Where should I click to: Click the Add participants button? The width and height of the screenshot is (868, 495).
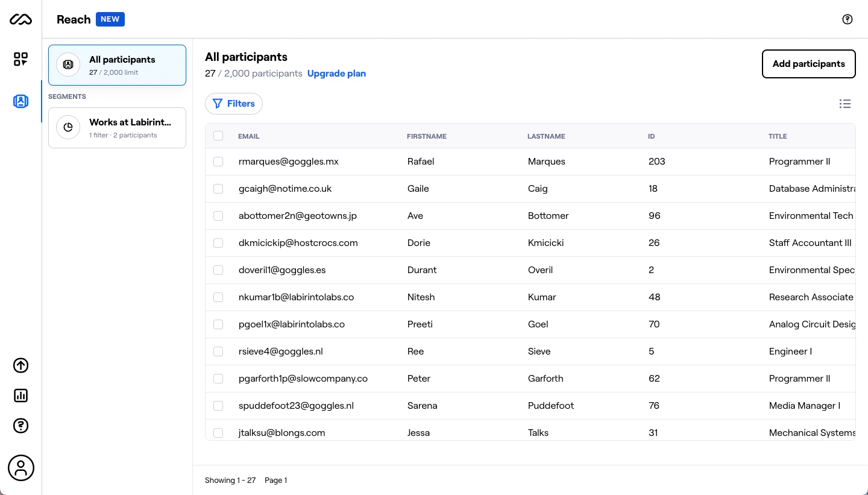click(x=808, y=64)
